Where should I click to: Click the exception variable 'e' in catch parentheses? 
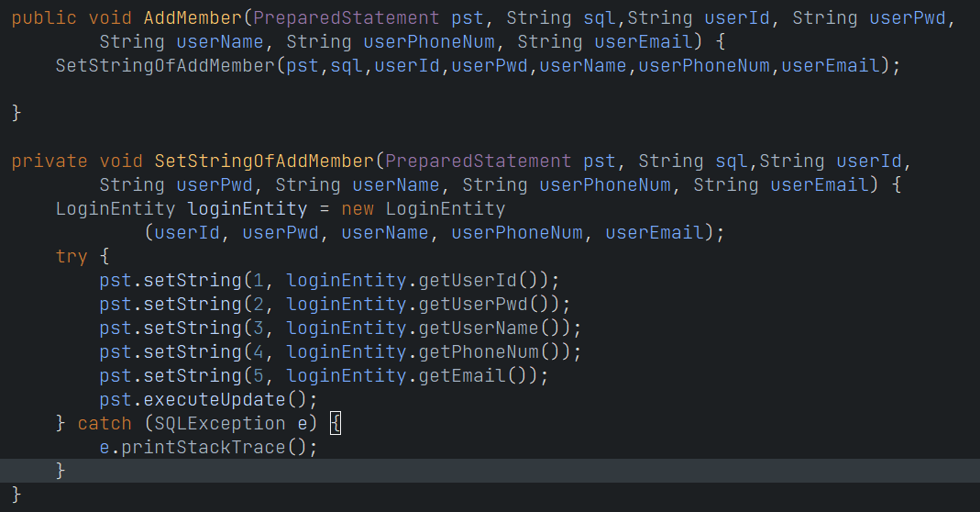coord(303,424)
